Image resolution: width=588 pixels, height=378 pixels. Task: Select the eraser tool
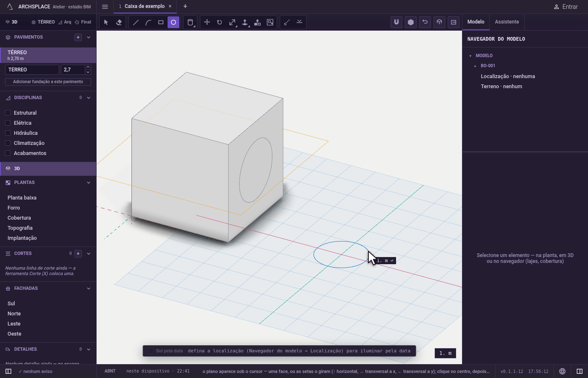click(x=119, y=22)
